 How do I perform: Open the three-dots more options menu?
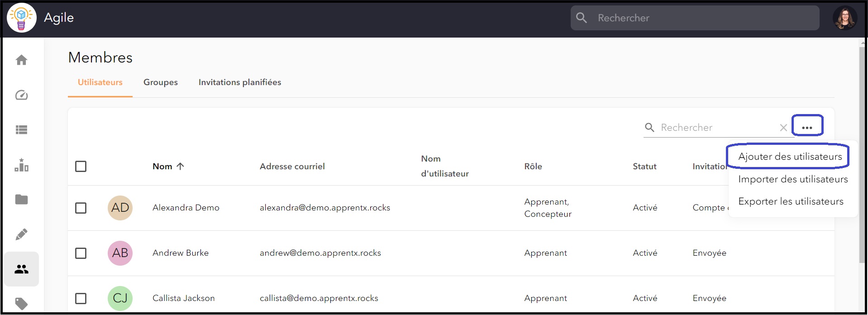[807, 128]
